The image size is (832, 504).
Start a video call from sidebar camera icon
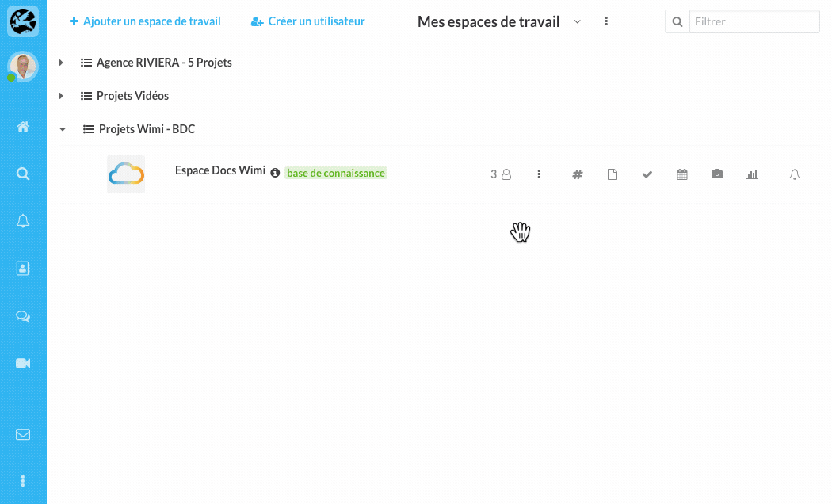pyautogui.click(x=23, y=364)
